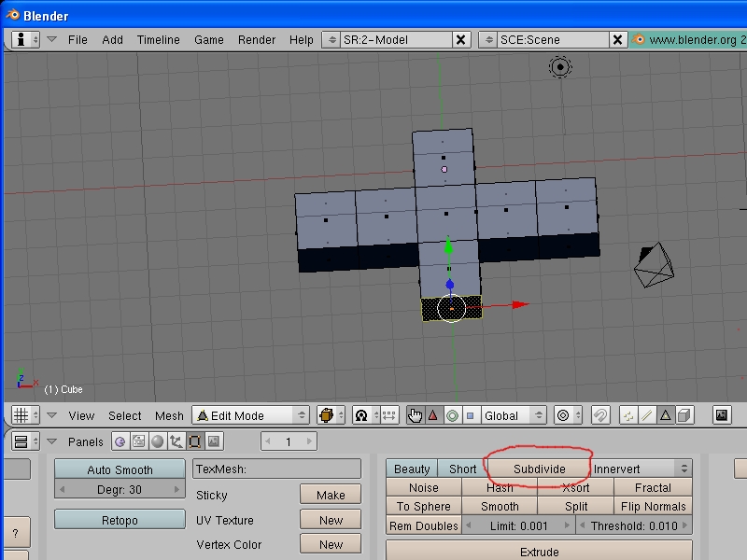Open the draw type solid cube selector

331,415
